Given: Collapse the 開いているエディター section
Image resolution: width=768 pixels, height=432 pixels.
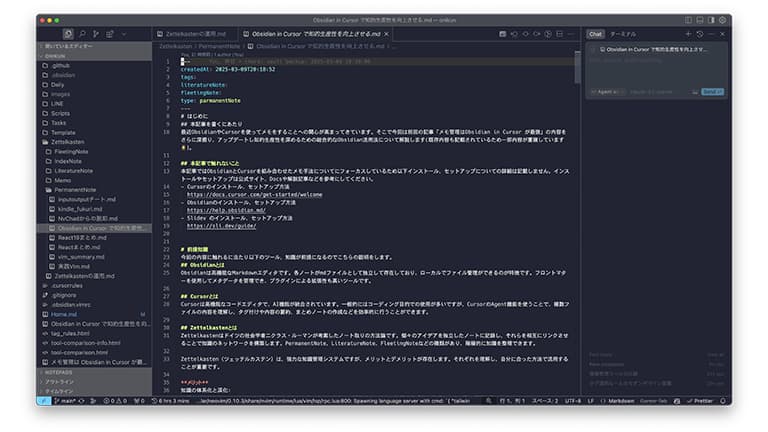Looking at the screenshot, I should (x=96, y=46).
